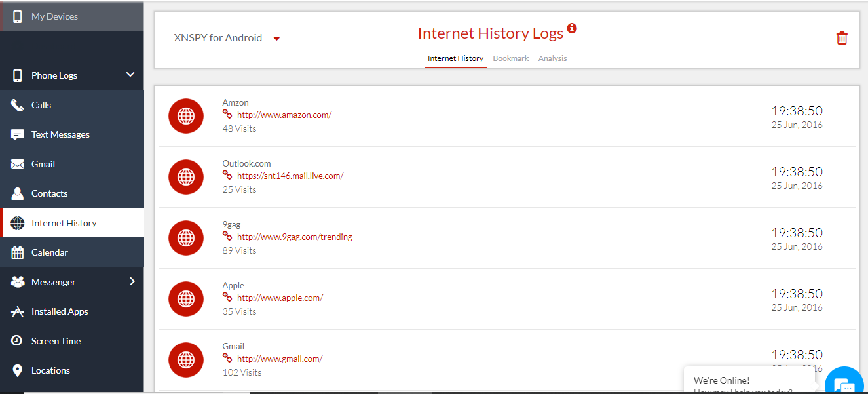Click the Gmail envelope icon in sidebar

point(18,164)
